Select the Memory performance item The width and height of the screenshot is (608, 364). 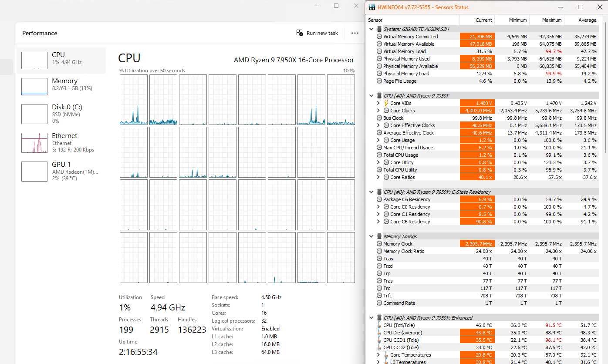tap(61, 86)
